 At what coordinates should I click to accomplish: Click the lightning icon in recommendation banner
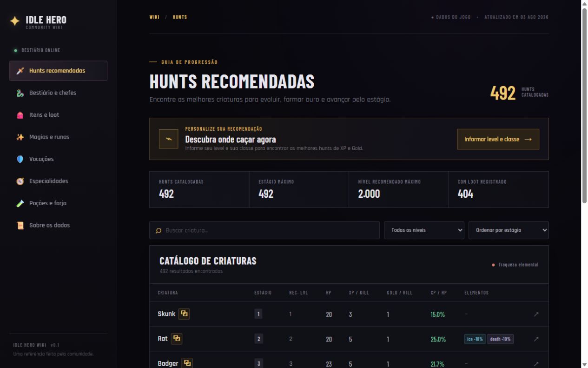point(169,139)
